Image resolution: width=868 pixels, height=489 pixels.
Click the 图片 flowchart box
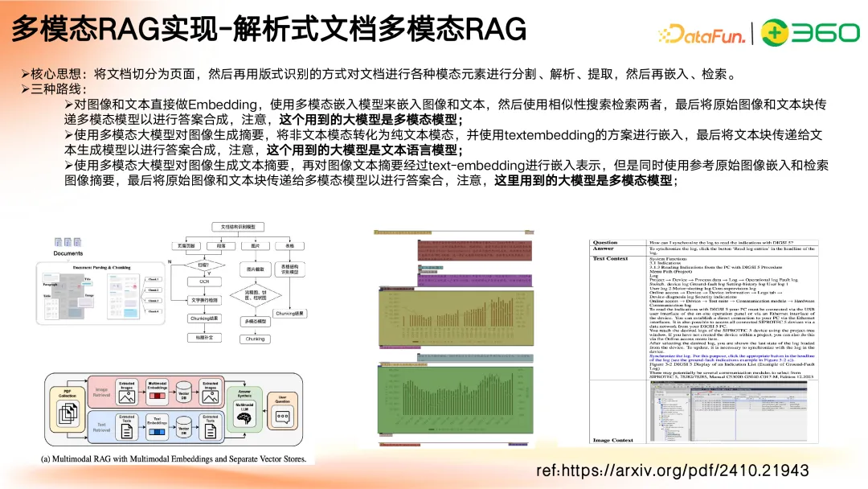tap(256, 246)
